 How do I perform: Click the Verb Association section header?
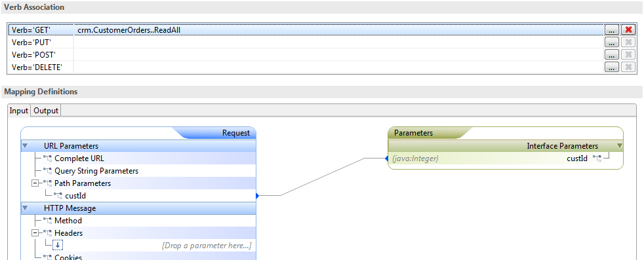pos(321,7)
